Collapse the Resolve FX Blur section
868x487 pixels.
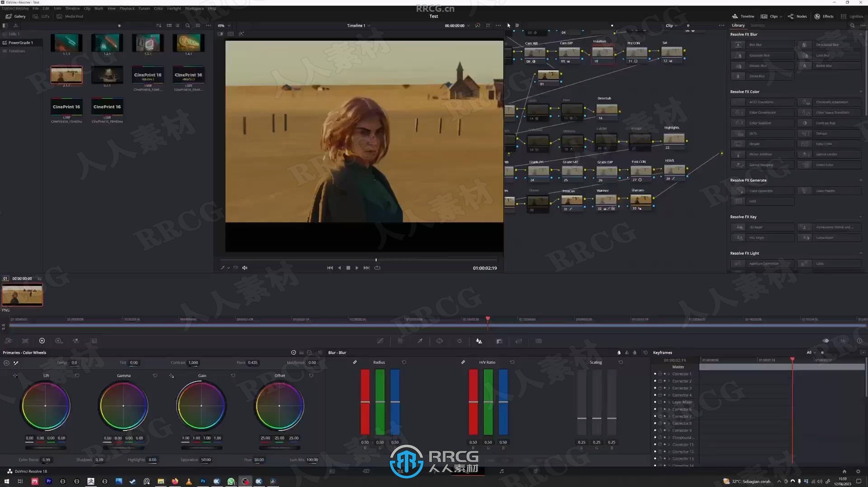coord(861,34)
